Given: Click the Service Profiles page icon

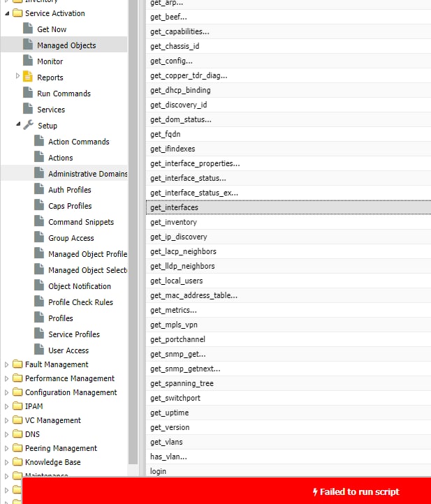Looking at the screenshot, I should tap(39, 334).
